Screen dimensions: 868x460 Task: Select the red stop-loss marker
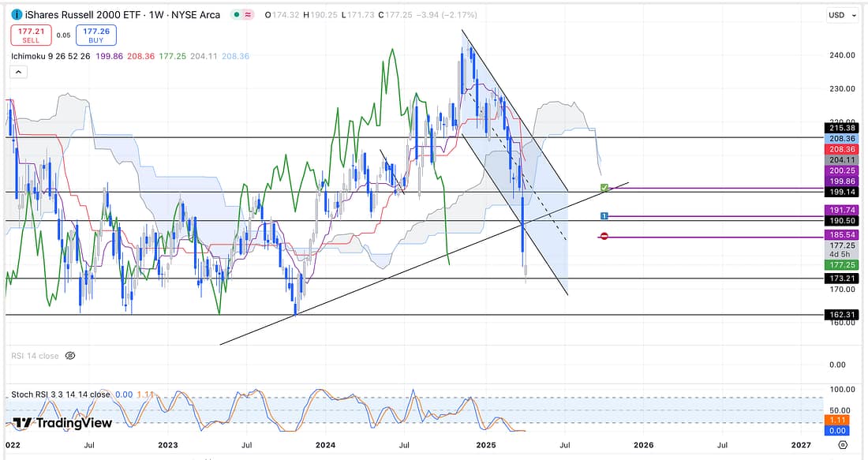604,236
